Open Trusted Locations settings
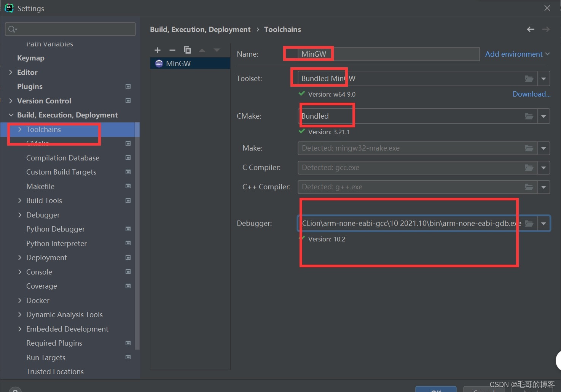The width and height of the screenshot is (561, 392). [x=55, y=371]
